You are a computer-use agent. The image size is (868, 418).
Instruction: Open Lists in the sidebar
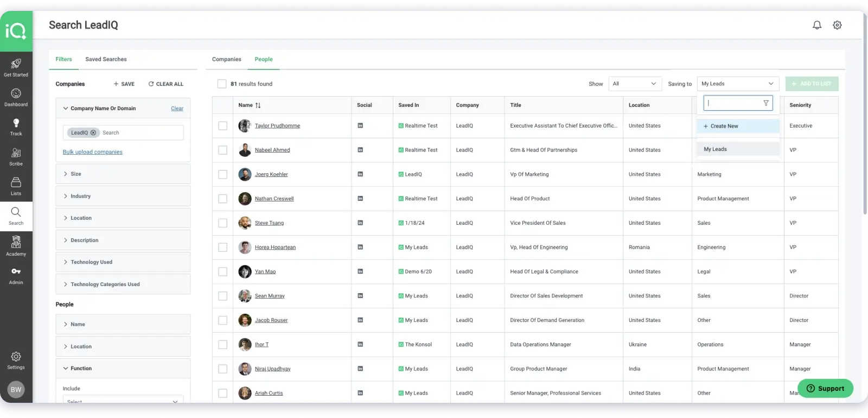pyautogui.click(x=16, y=187)
